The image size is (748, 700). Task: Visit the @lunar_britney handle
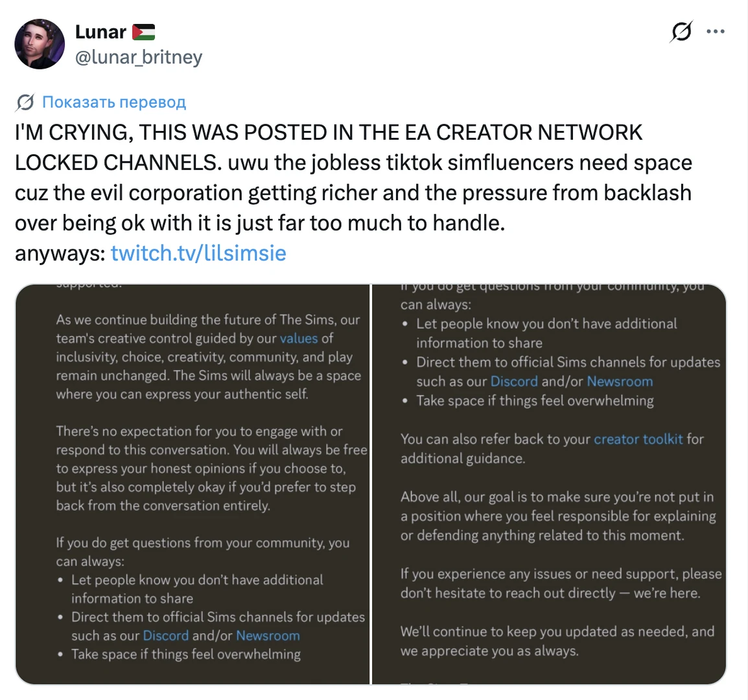coord(139,57)
